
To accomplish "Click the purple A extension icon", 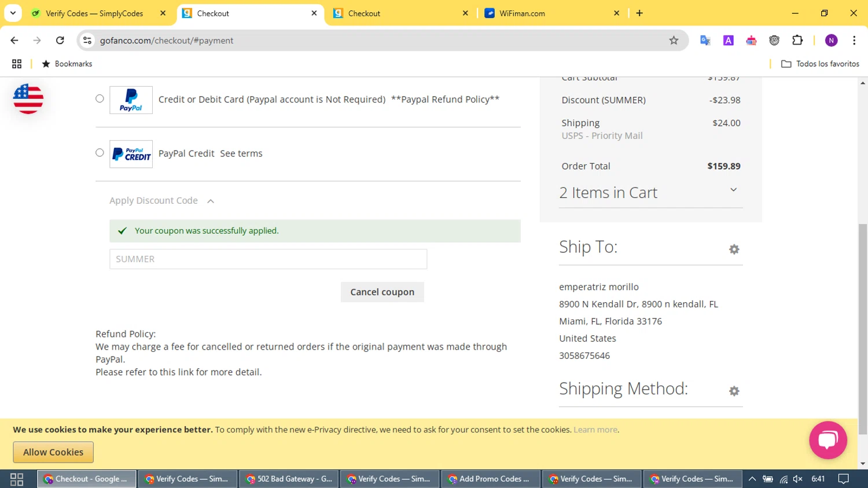I will click(728, 41).
